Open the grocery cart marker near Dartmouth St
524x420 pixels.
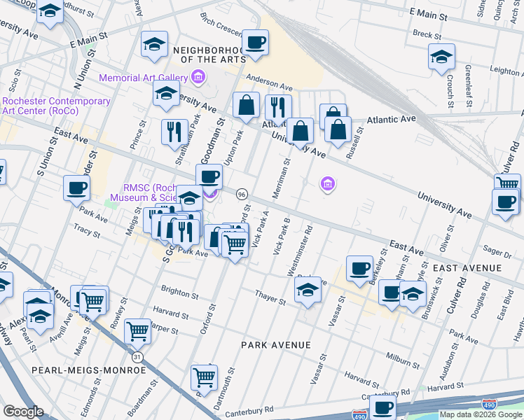(x=204, y=378)
